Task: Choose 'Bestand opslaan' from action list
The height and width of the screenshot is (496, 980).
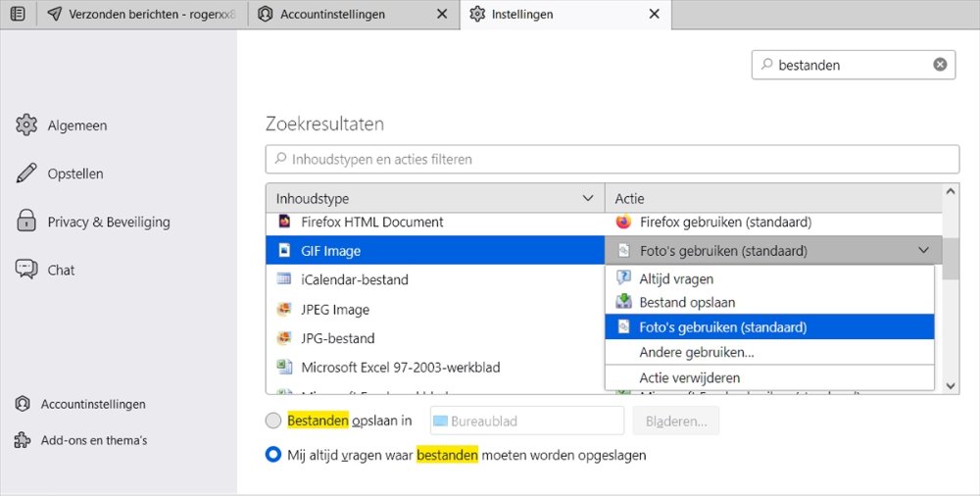Action: (687, 303)
